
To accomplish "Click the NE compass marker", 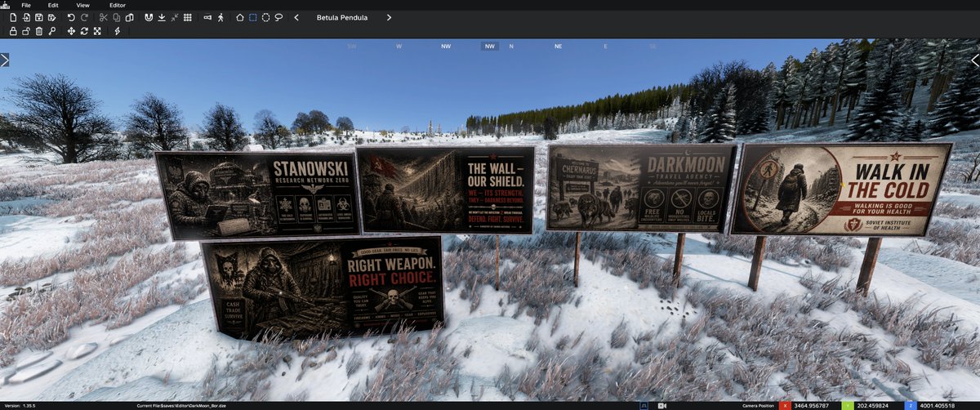I will tap(558, 47).
